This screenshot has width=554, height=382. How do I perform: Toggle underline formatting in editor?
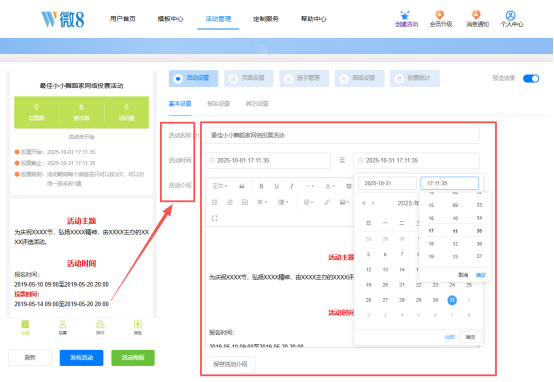coord(277,186)
